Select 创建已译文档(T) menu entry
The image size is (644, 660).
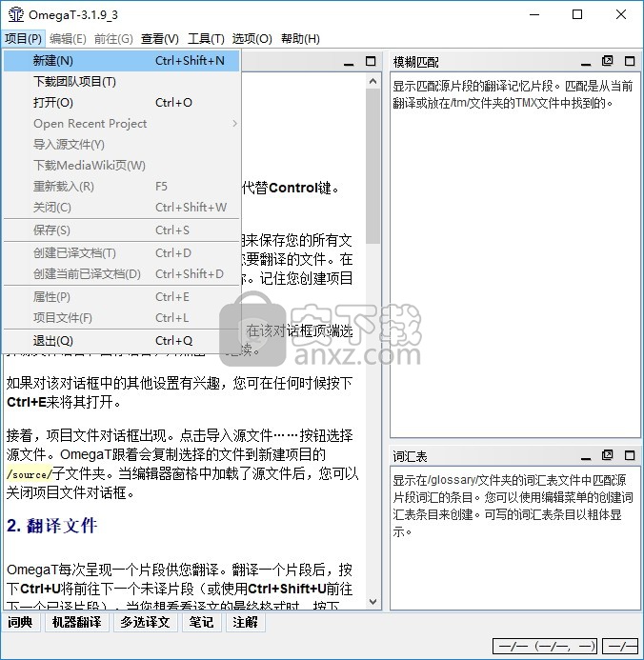click(122, 253)
